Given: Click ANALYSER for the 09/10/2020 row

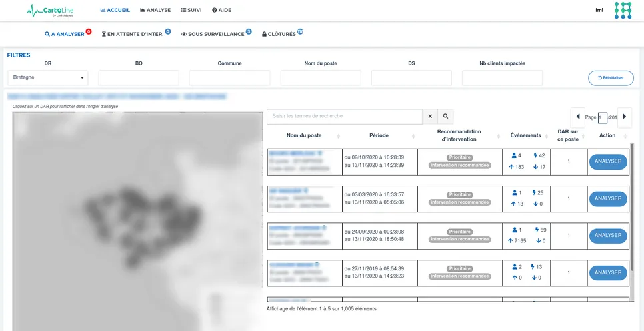Looking at the screenshot, I should [608, 161].
